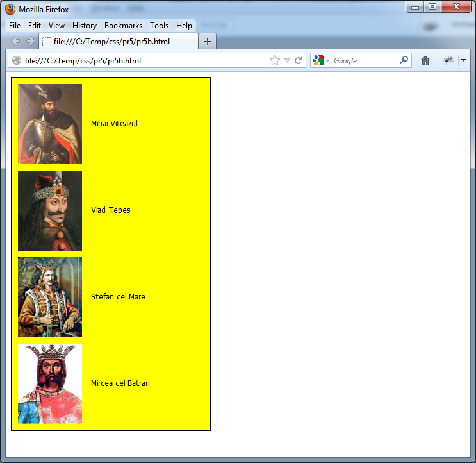
Task: Click the text Mihai Viteazul
Action: pyautogui.click(x=114, y=124)
